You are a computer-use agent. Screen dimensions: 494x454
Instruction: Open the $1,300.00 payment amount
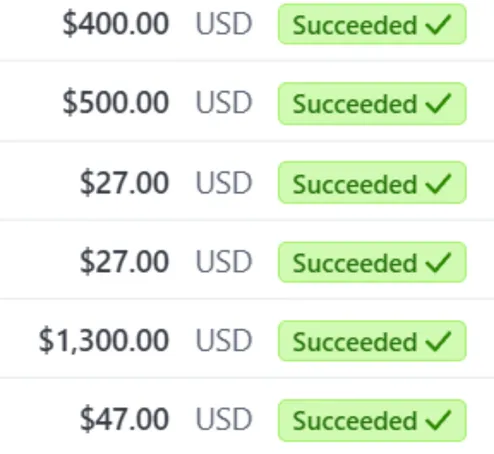(x=104, y=341)
